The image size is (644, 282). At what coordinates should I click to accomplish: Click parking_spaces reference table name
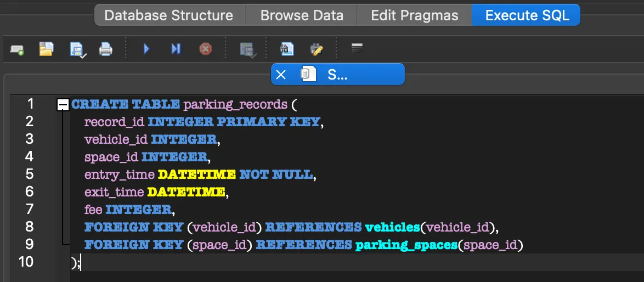[406, 245]
